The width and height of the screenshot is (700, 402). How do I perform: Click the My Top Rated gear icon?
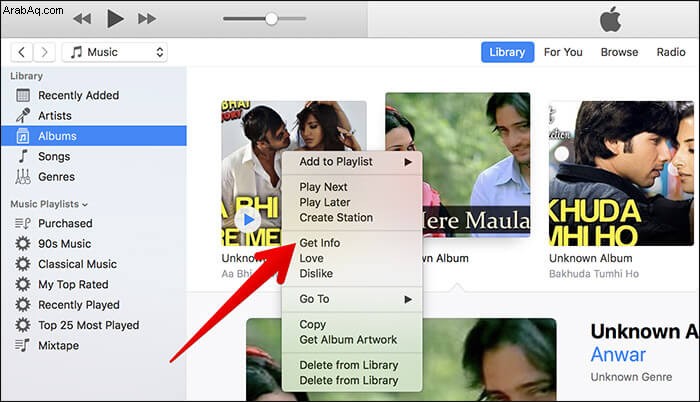pos(23,285)
